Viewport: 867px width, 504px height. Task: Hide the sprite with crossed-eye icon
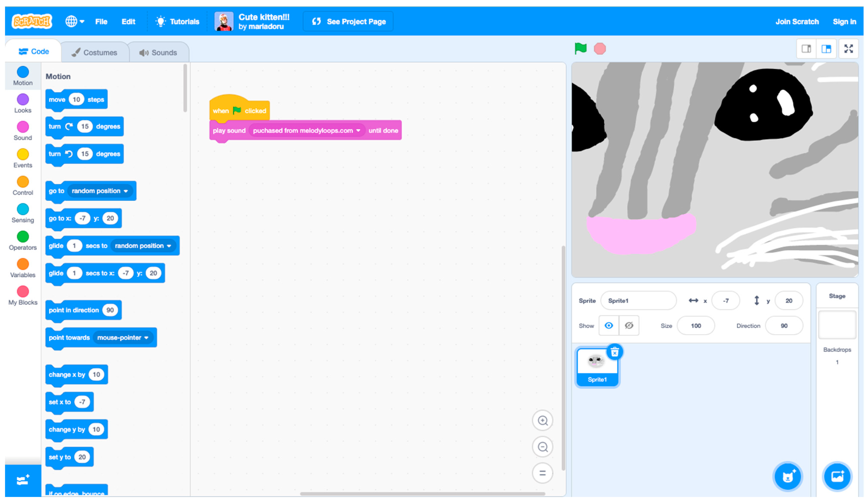pyautogui.click(x=629, y=325)
